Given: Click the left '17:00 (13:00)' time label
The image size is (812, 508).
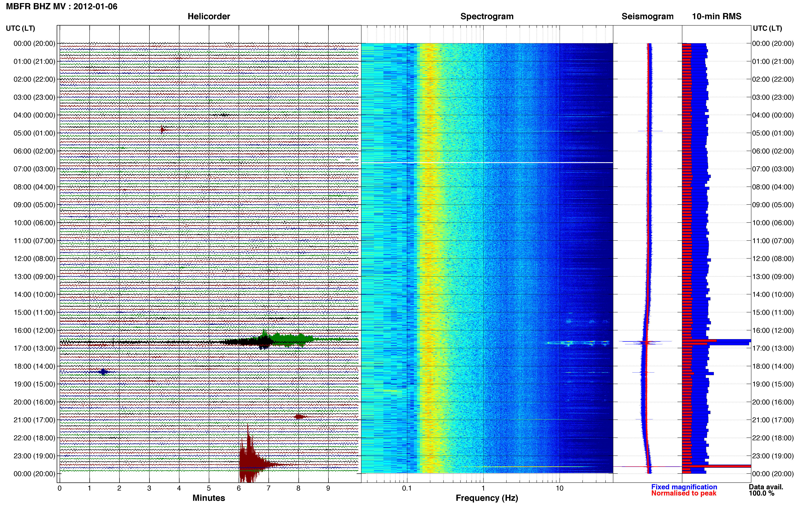Looking at the screenshot, I should [x=34, y=348].
